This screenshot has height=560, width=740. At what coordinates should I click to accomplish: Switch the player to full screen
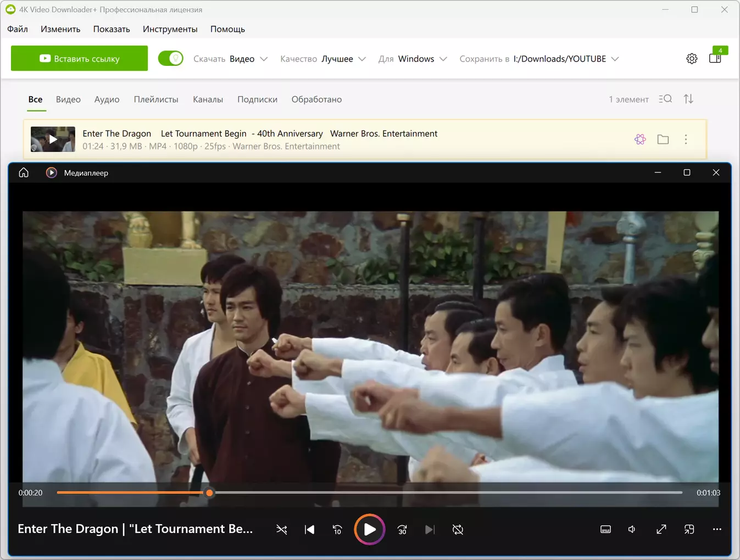(661, 529)
